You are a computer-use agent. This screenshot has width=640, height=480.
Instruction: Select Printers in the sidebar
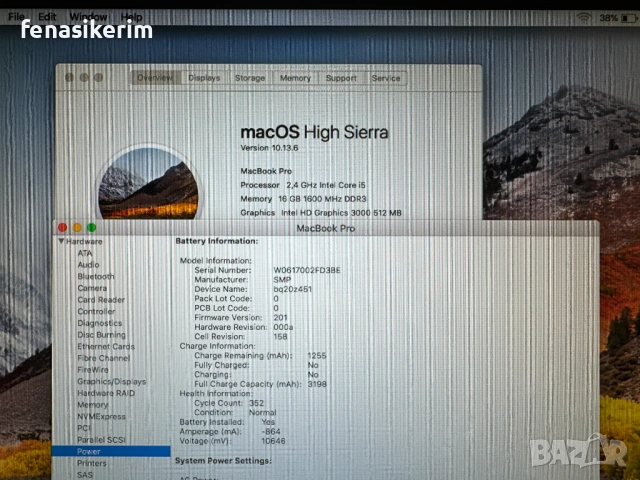92,463
